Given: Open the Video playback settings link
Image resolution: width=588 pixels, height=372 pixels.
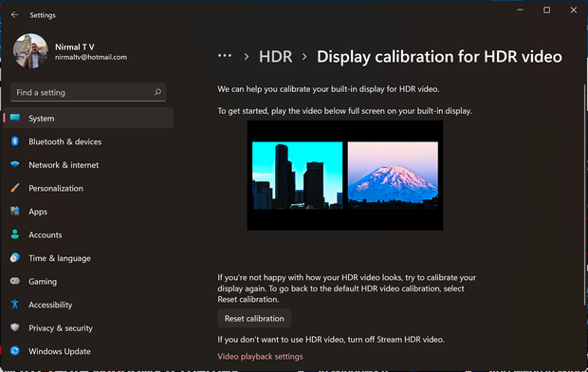Looking at the screenshot, I should point(260,356).
